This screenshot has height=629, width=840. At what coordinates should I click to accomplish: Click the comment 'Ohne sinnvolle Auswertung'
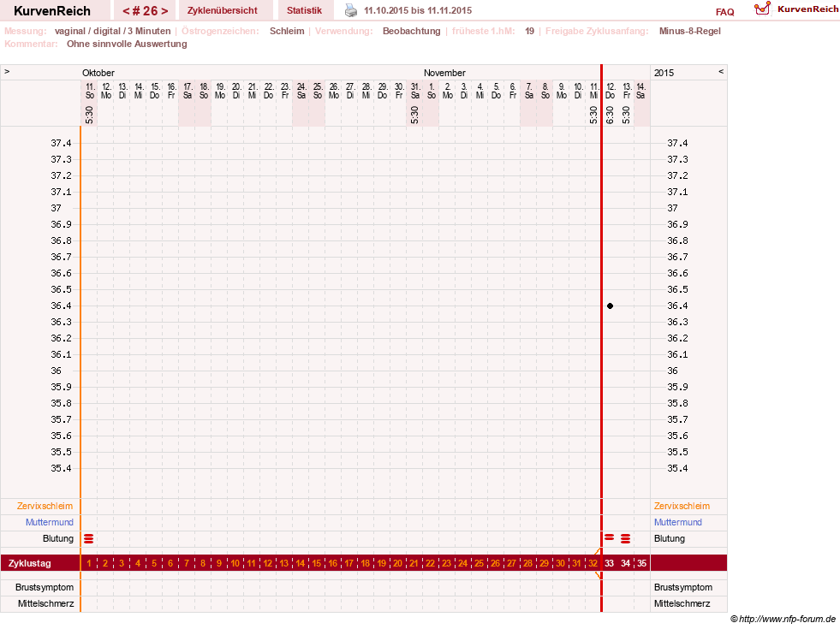[127, 44]
